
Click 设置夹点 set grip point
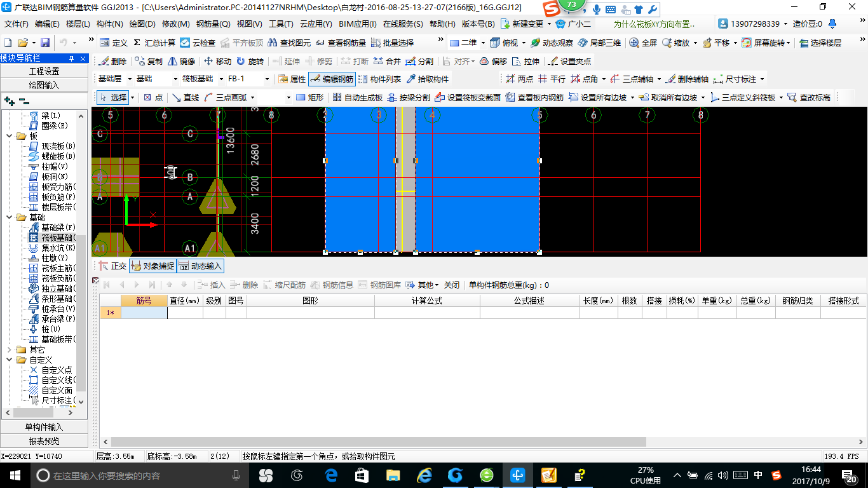[570, 61]
